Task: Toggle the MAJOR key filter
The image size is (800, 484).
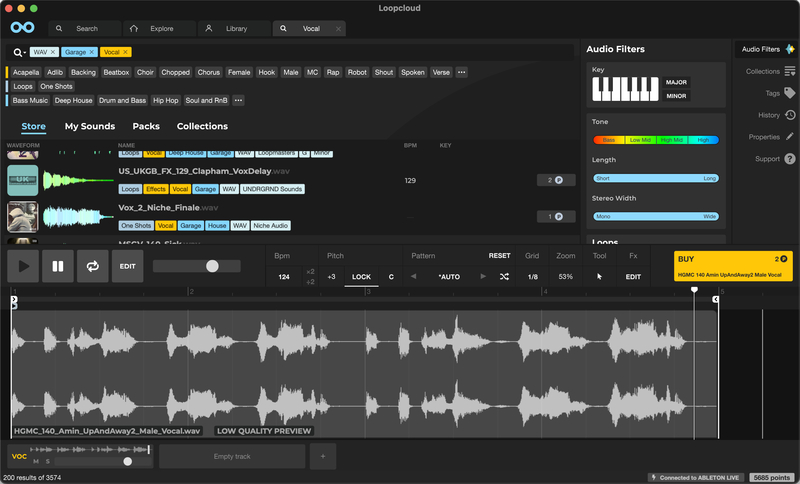Action: 677,82
